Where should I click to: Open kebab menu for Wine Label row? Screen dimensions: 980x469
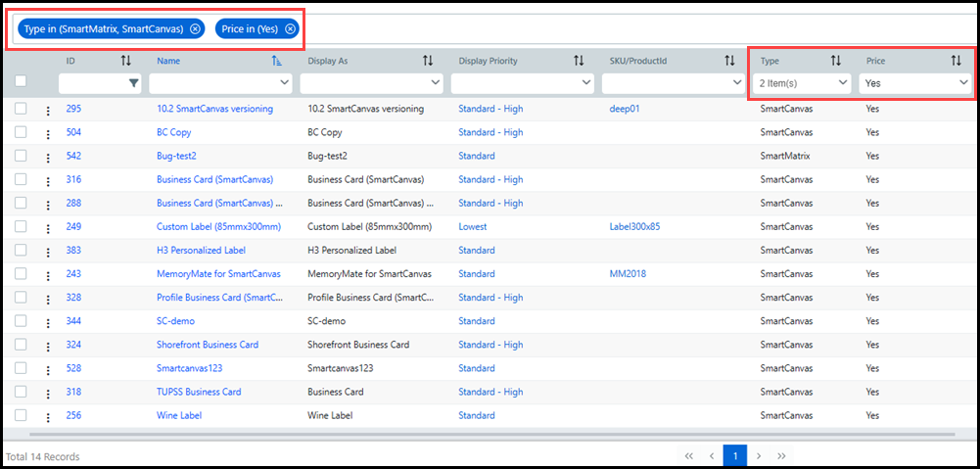[x=46, y=416]
